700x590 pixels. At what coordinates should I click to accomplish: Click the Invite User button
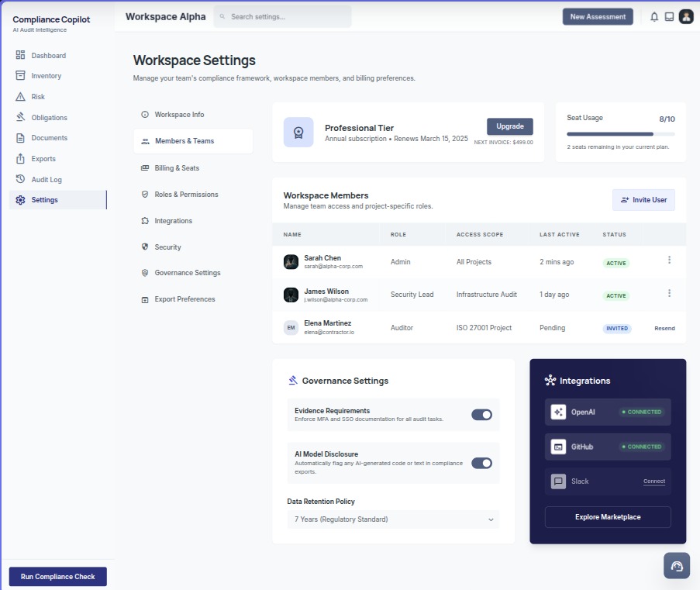click(643, 200)
